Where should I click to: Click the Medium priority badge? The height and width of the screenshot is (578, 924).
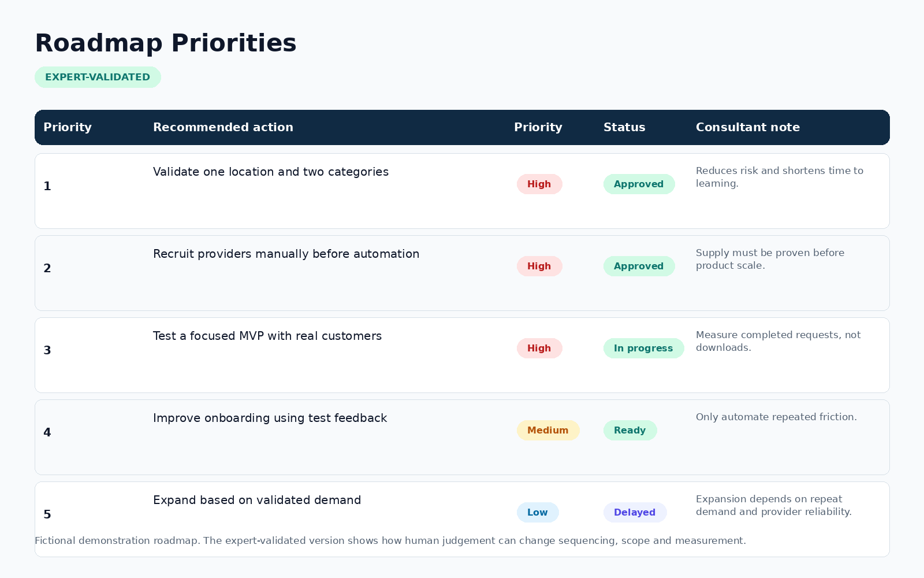pos(548,430)
